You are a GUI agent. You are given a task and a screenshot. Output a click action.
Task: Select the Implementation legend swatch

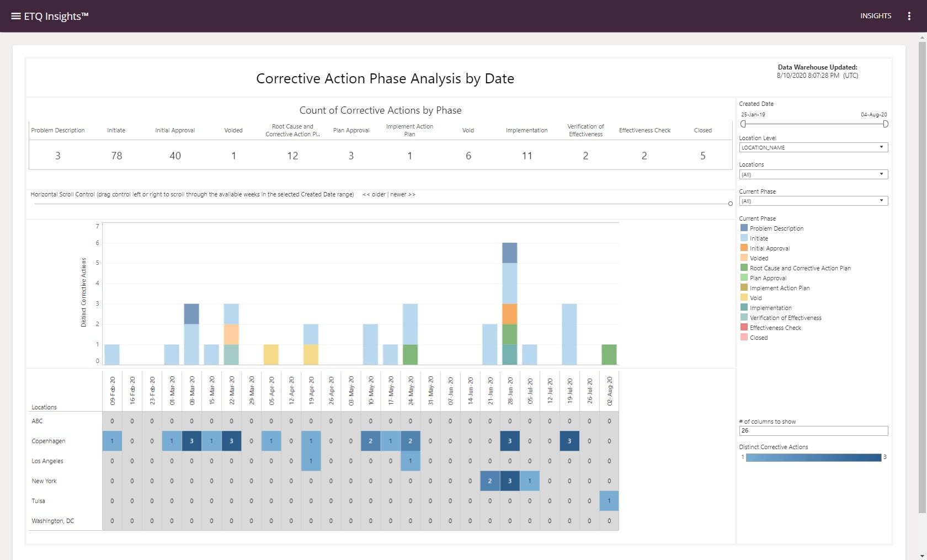(744, 307)
